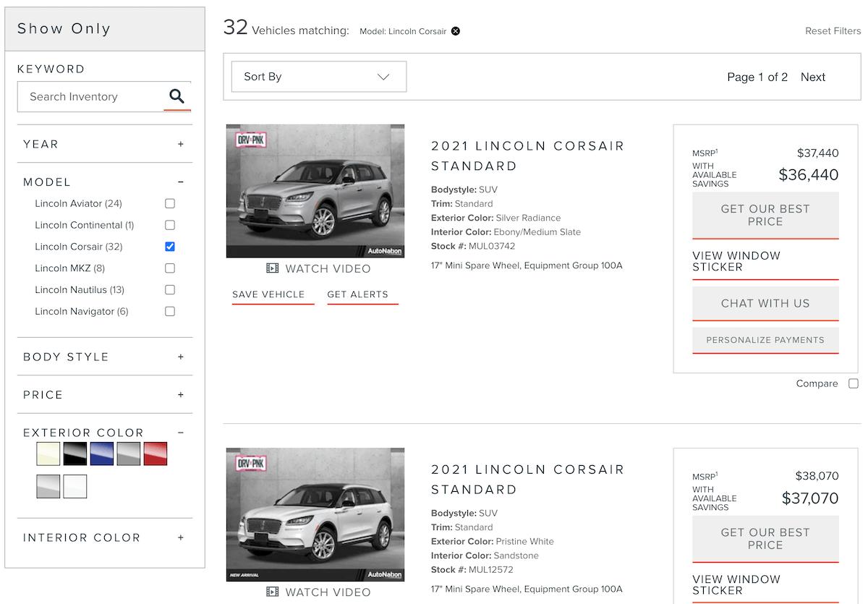Expand the Year filter section

point(181,144)
